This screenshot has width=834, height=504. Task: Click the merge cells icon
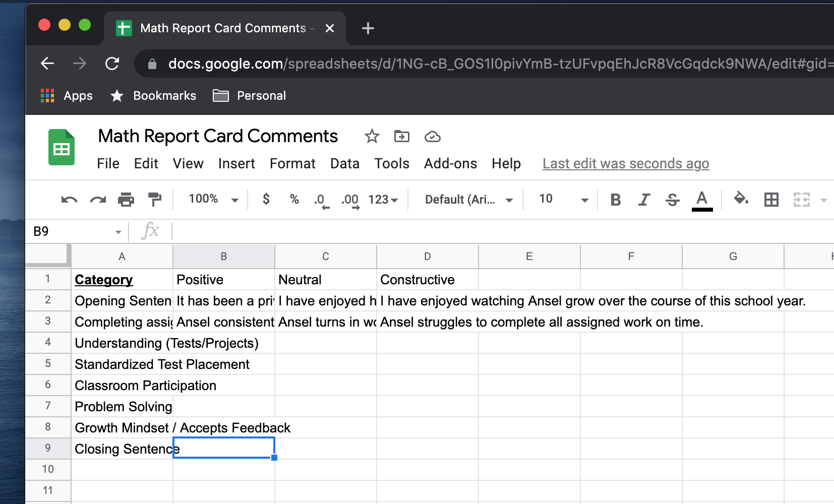(801, 200)
